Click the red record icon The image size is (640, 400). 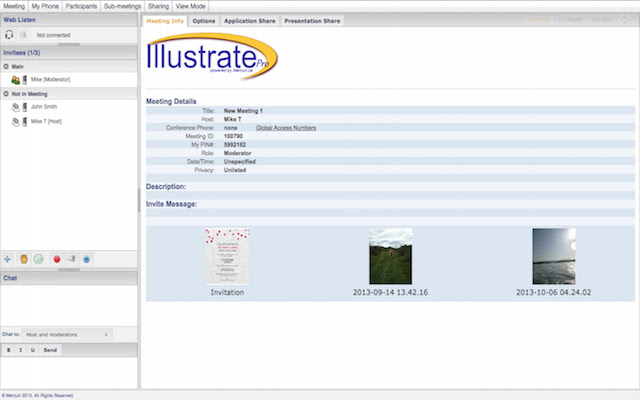click(57, 259)
